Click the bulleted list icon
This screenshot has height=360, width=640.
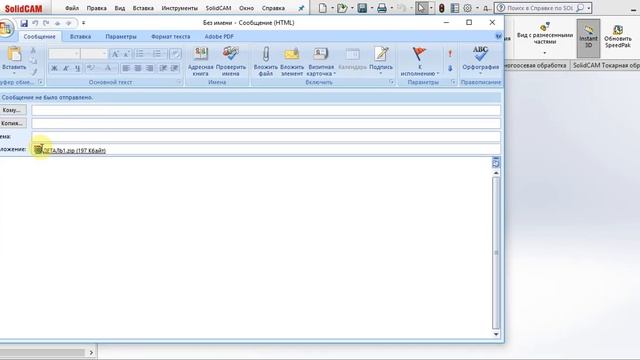pos(141,54)
